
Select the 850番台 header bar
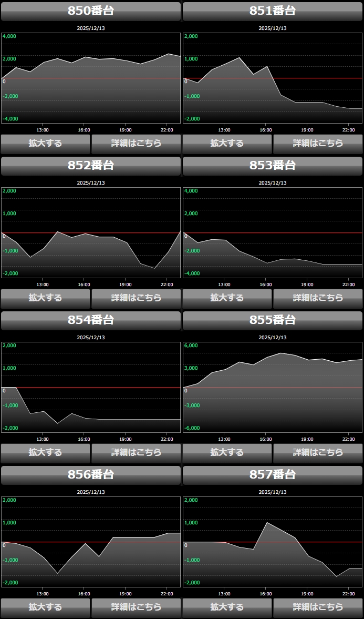(x=91, y=11)
